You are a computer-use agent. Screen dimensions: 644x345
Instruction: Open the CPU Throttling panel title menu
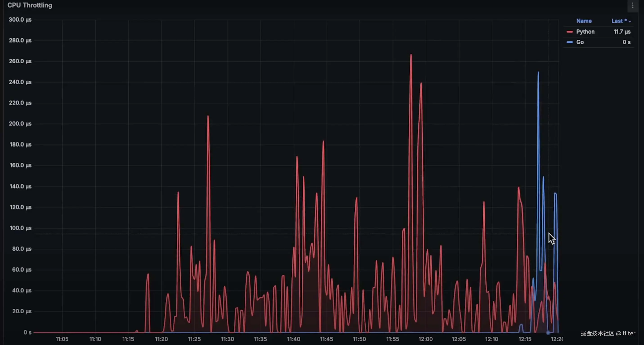[x=30, y=5]
